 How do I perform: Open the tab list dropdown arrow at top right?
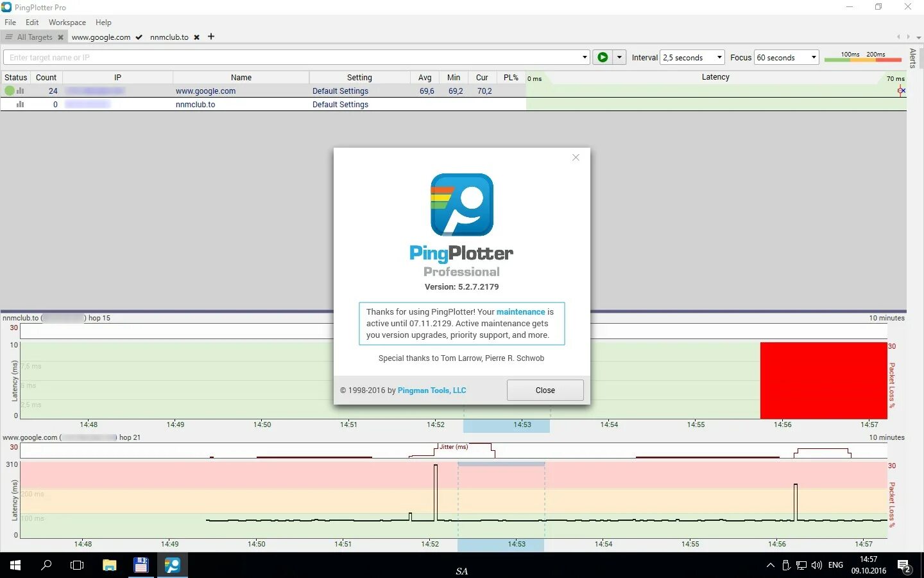[918, 37]
